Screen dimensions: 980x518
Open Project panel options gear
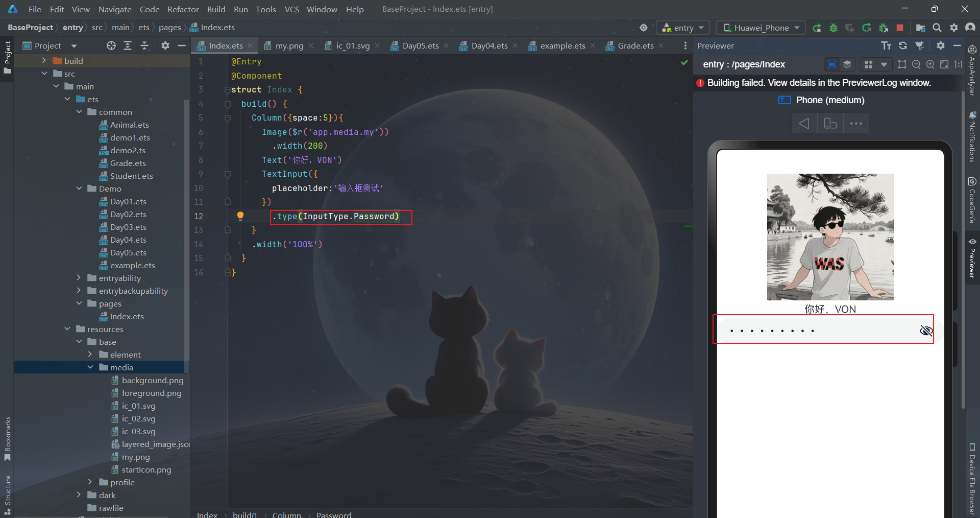(165, 45)
